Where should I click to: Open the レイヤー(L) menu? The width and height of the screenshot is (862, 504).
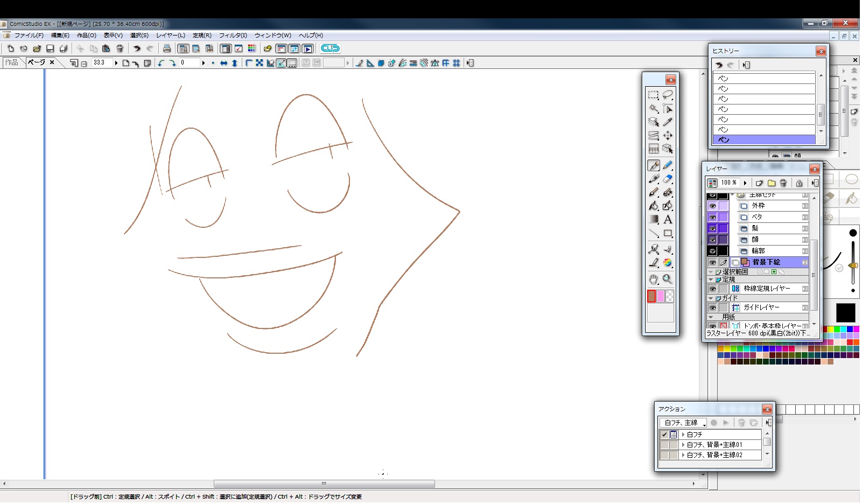(171, 36)
